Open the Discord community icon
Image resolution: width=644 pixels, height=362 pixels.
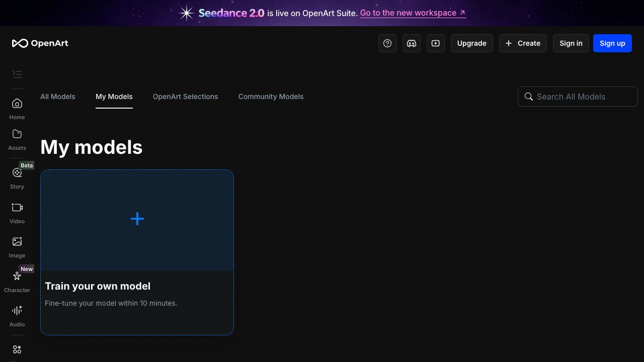tap(412, 43)
